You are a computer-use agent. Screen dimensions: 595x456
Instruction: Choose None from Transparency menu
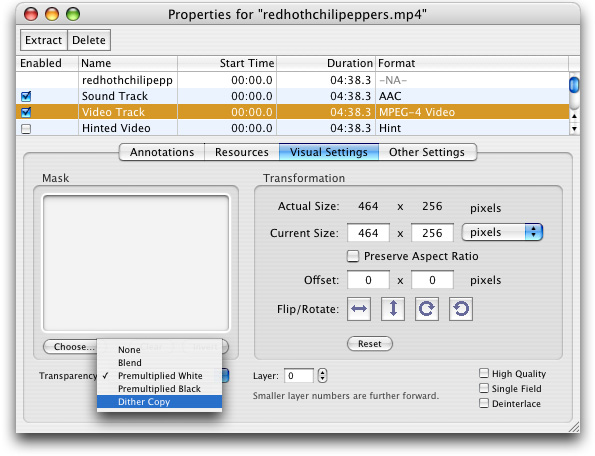(x=159, y=349)
